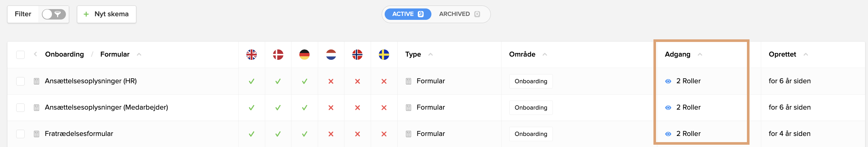
Task: Sort by Område column arrow
Action: coord(545,54)
